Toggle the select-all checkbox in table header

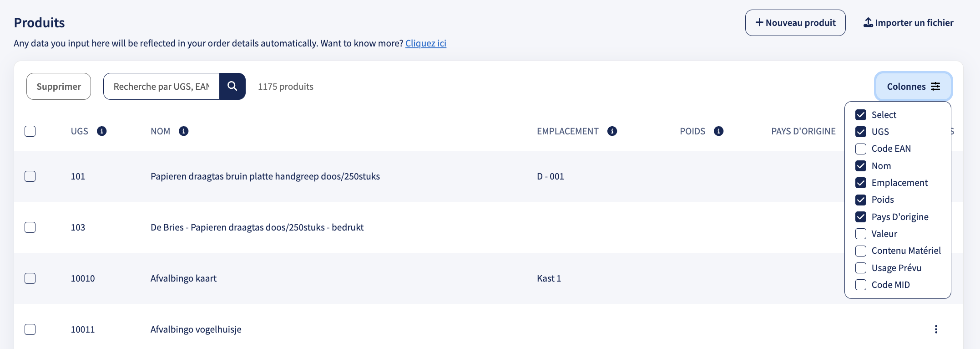(x=30, y=131)
